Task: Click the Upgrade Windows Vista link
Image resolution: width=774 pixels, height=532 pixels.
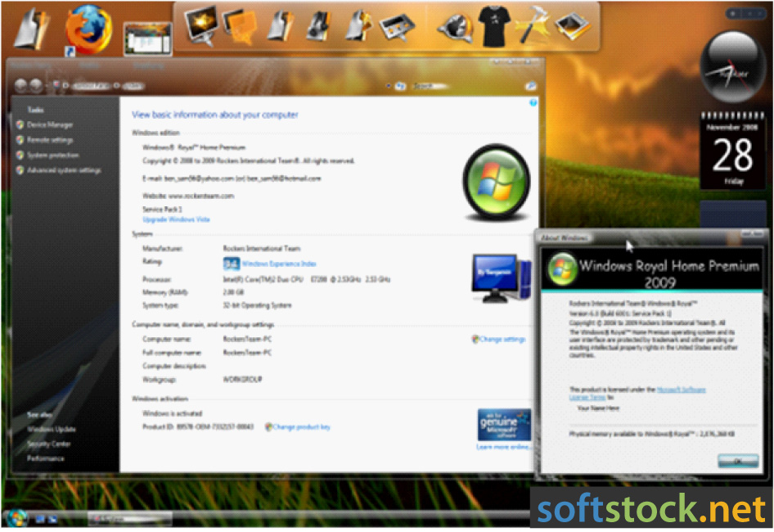Action: 176,219
